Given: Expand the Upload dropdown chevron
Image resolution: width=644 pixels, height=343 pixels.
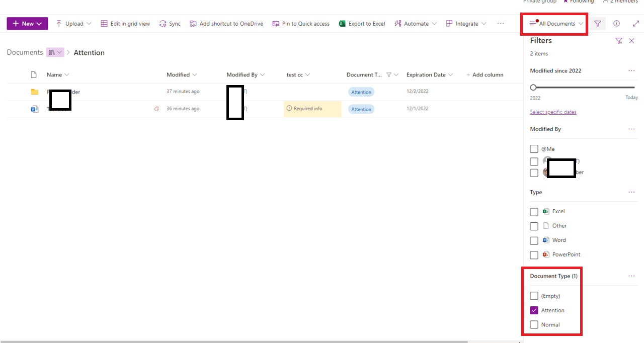Looking at the screenshot, I should pos(89,24).
